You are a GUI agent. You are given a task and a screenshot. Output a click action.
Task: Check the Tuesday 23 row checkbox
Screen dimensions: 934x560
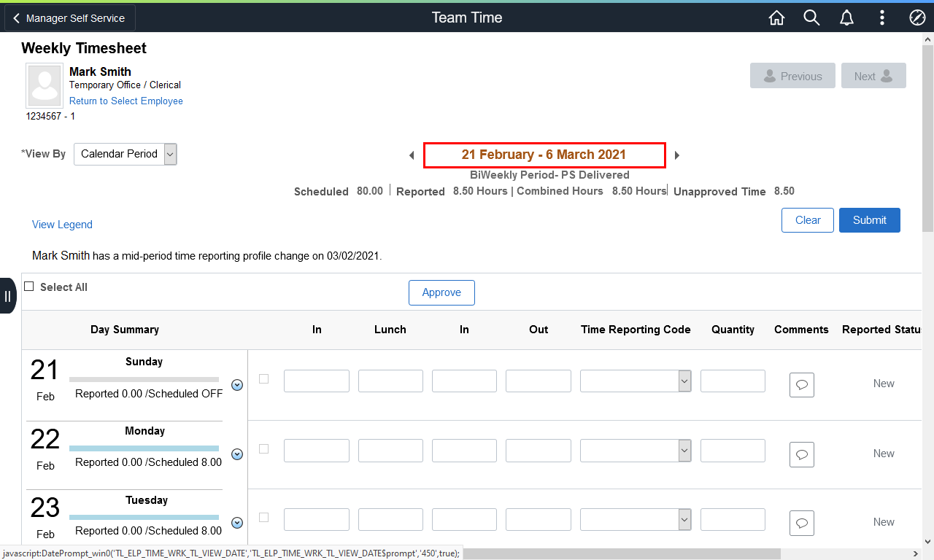click(x=264, y=518)
